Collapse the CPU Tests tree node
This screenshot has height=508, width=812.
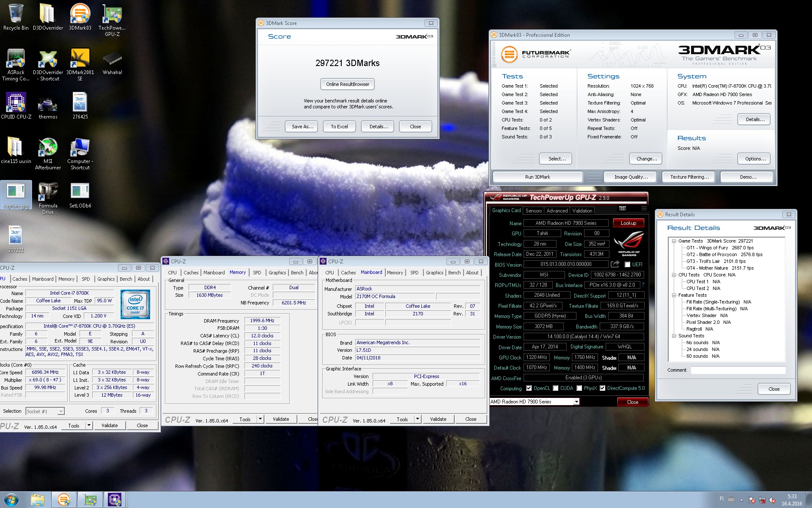674,275
